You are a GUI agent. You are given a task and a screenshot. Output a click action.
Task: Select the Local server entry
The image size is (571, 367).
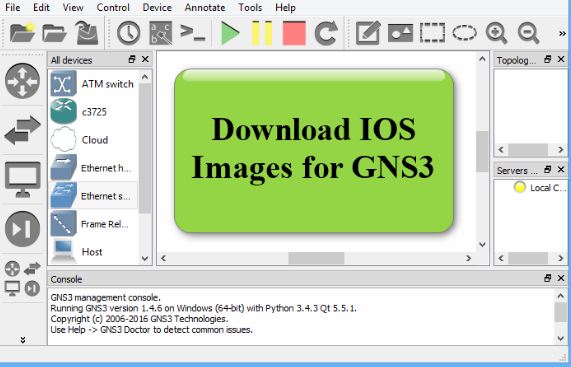pyautogui.click(x=540, y=188)
